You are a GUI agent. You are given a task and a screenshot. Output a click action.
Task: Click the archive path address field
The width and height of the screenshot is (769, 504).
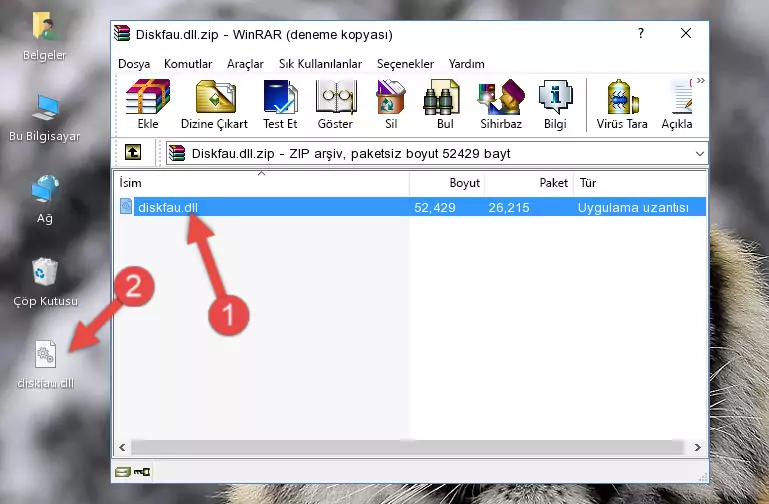(x=436, y=153)
